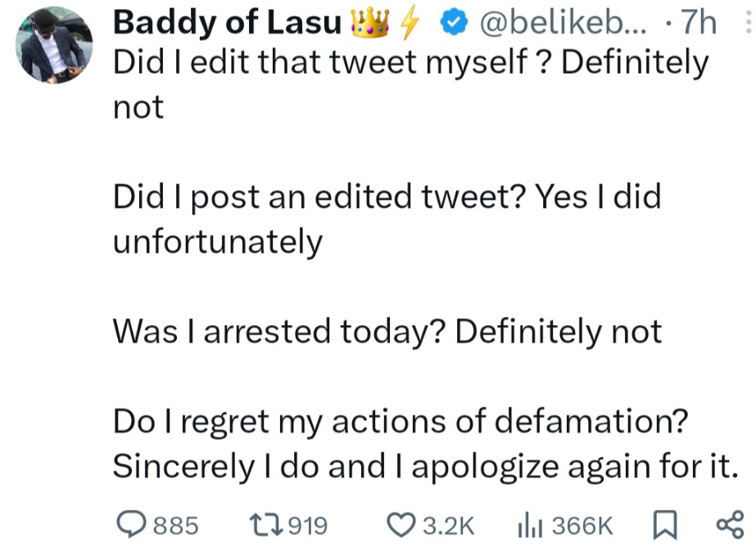Click the crown emoji beside the name
756x551 pixels.
tap(365, 24)
